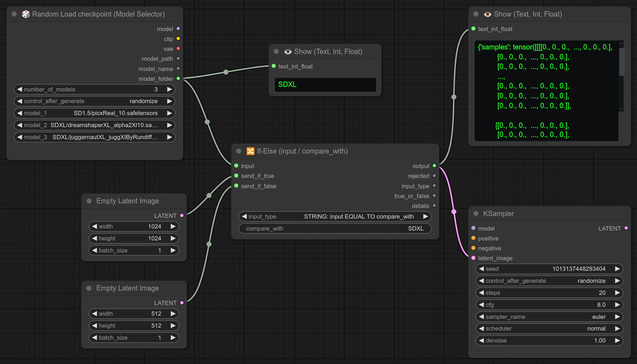The height and width of the screenshot is (364, 637).
Task: Click the scrollbar in the tensor output box
Action: tap(621, 62)
